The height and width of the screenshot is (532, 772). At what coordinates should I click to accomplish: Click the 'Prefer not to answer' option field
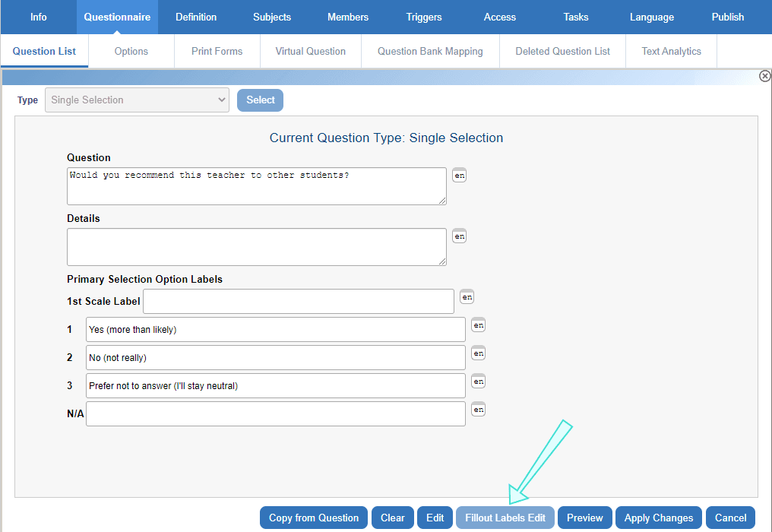coord(276,386)
